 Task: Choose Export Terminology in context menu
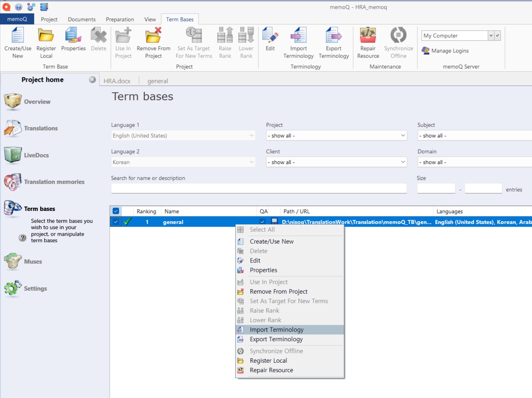pos(290,339)
